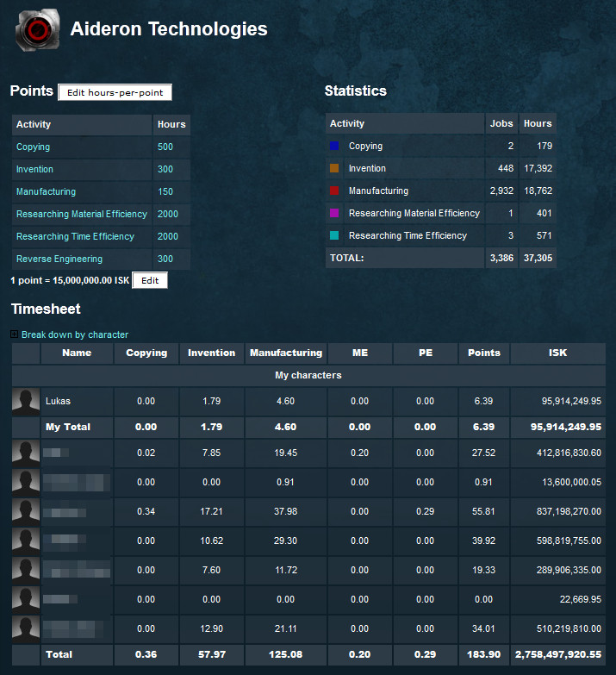Click the ME column header in Timesheet

(360, 353)
